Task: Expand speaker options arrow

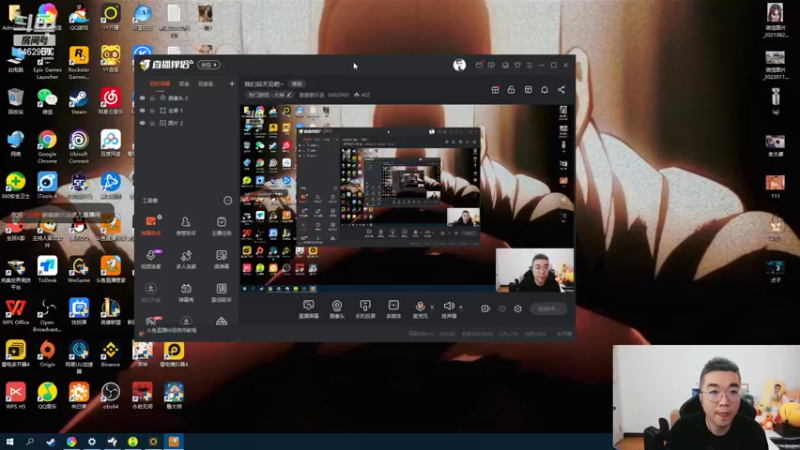Action: [x=461, y=307]
